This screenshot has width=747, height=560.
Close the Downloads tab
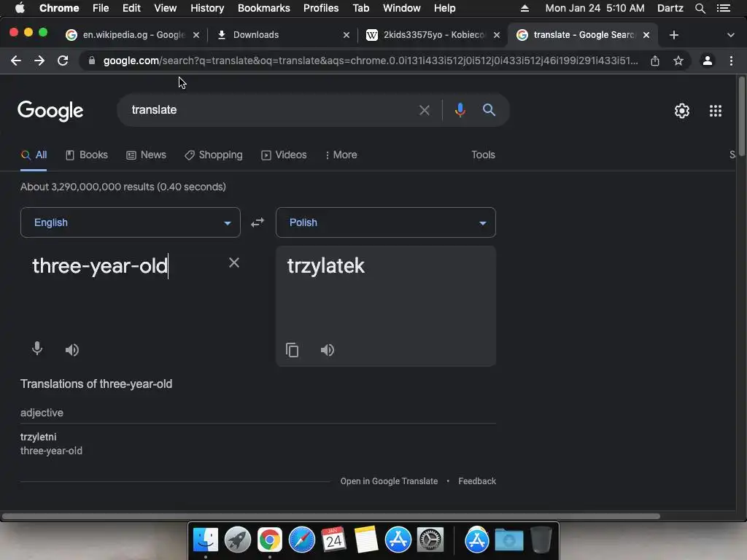click(347, 35)
